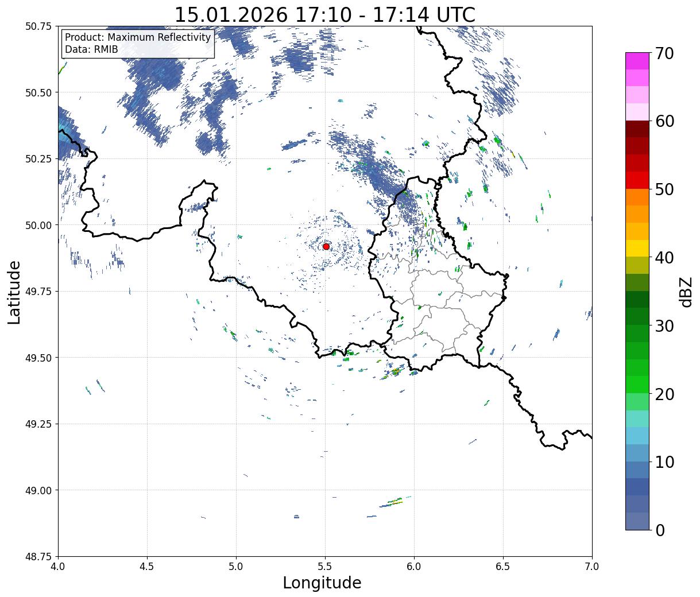Click the longitude tick label 6.0

coord(414,566)
